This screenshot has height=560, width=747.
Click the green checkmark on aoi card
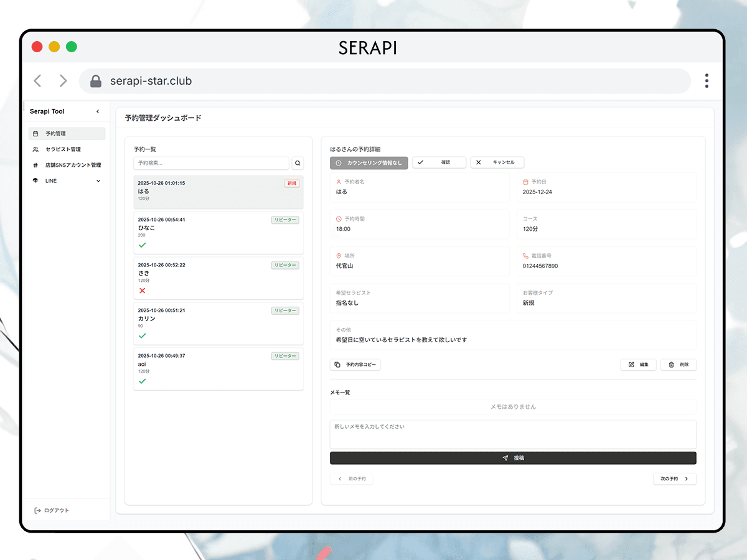(x=143, y=381)
